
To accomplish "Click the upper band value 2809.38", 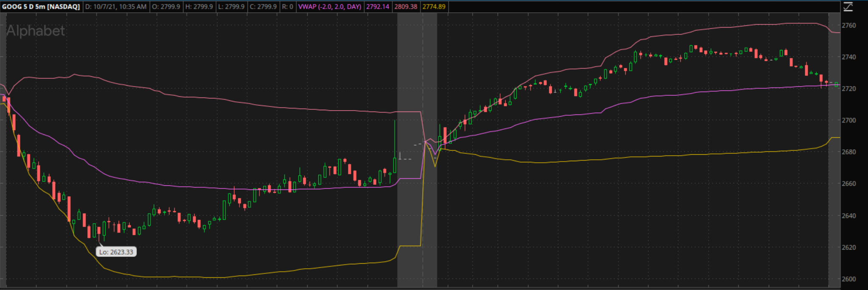I will 406,7.
